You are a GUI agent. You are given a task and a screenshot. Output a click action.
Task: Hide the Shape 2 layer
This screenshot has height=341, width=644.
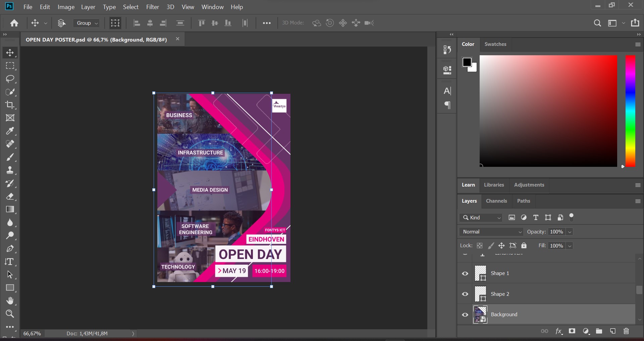(x=465, y=294)
